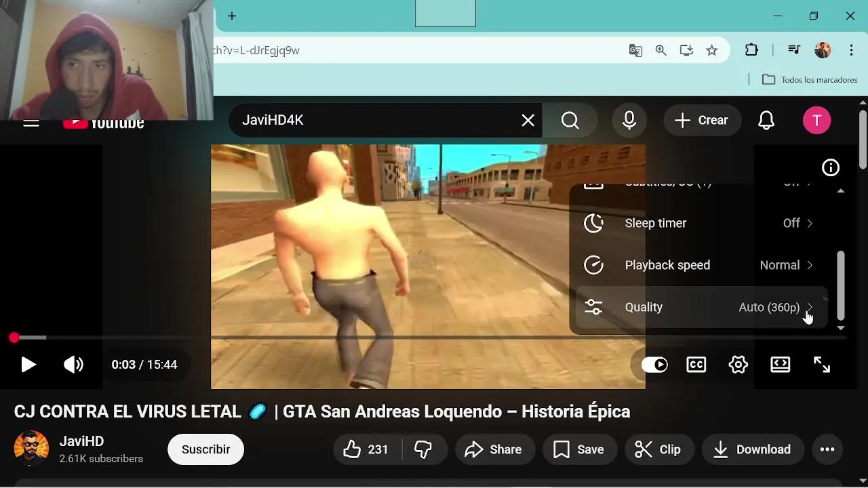Like the video with 231 likes
The height and width of the screenshot is (488, 868).
click(366, 449)
